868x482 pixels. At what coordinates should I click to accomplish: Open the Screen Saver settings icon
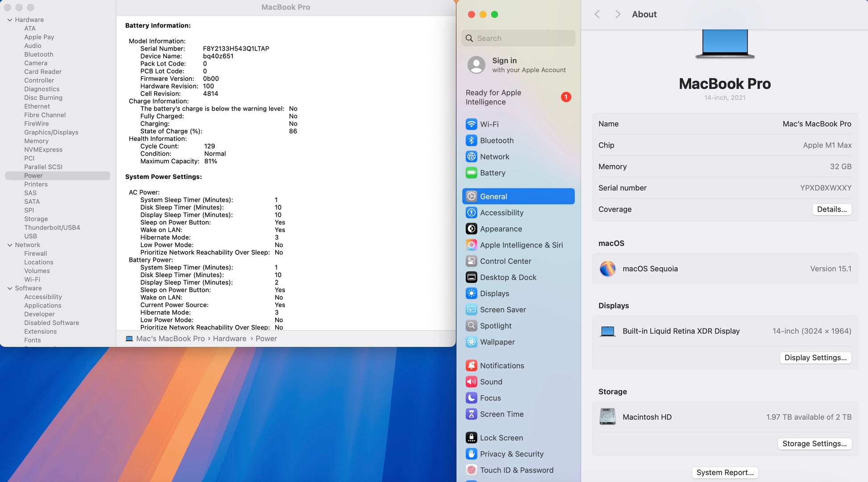point(471,310)
